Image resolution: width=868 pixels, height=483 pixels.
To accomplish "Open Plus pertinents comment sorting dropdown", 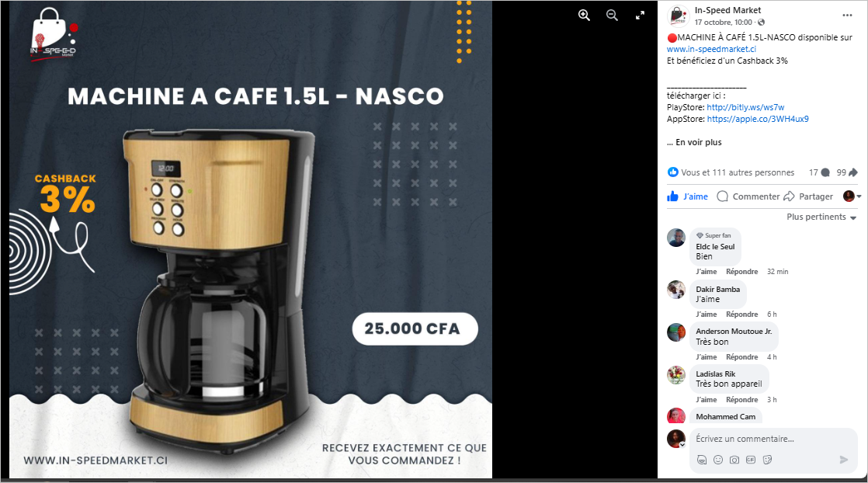I will pyautogui.click(x=821, y=217).
